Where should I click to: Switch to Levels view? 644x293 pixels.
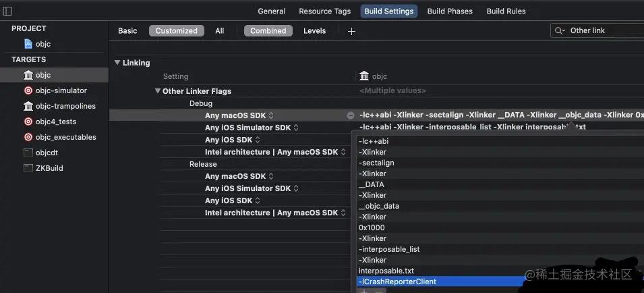[x=314, y=31]
